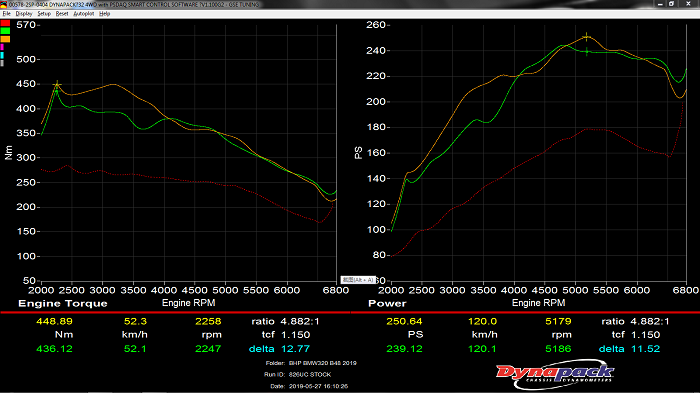700x393 pixels.
Task: Select the green run color swatch
Action: pyautogui.click(x=5, y=31)
